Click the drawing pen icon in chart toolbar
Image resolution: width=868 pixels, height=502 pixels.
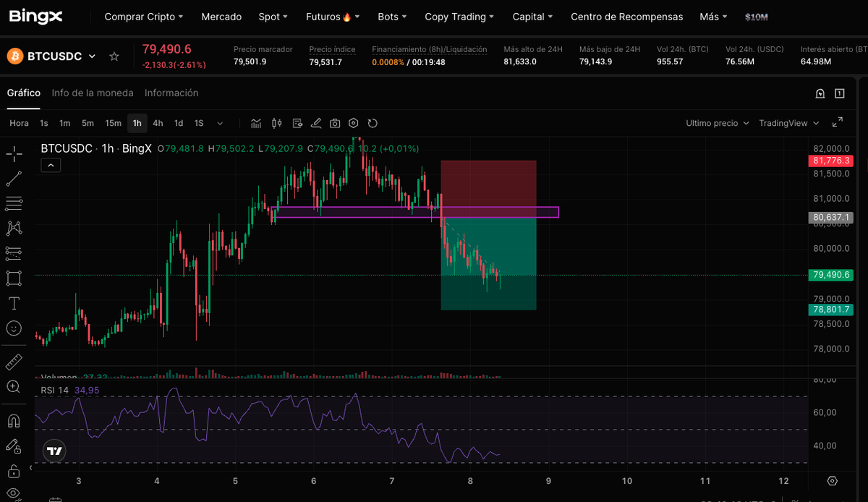point(315,123)
